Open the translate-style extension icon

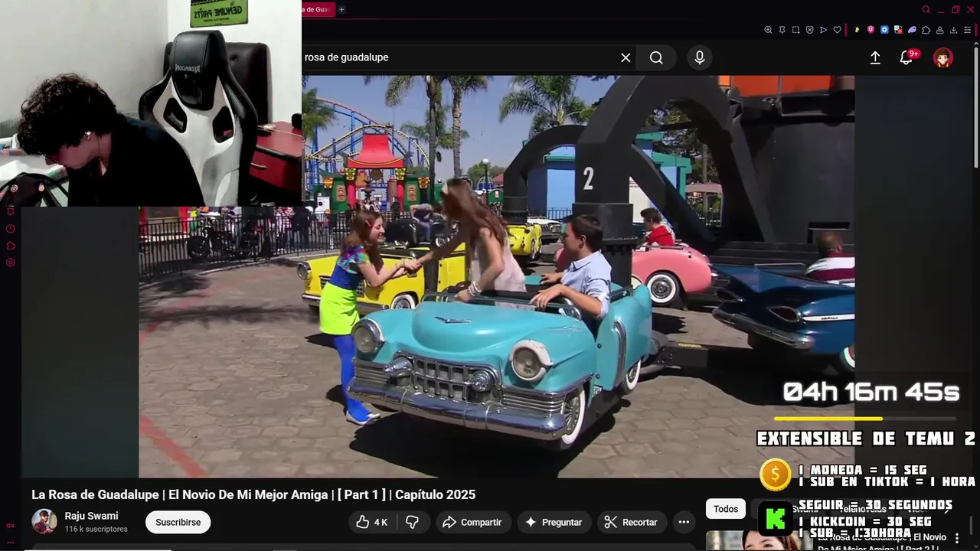point(898,30)
